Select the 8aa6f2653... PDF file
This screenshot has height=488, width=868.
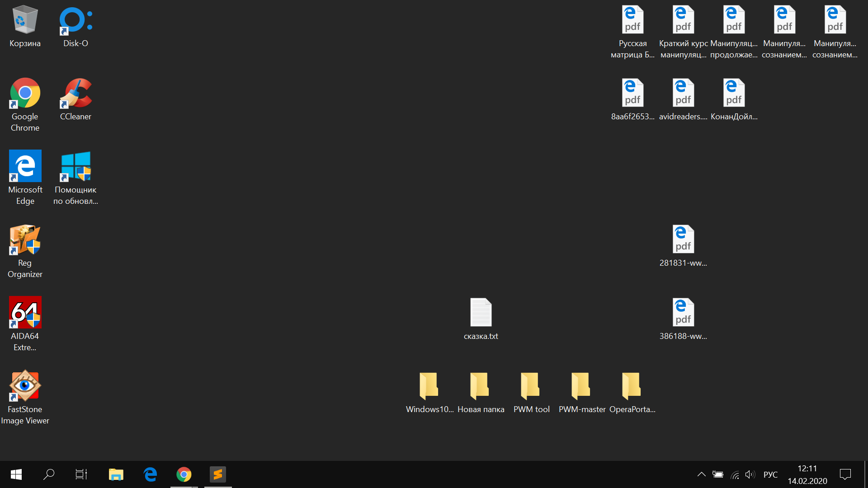(632, 99)
